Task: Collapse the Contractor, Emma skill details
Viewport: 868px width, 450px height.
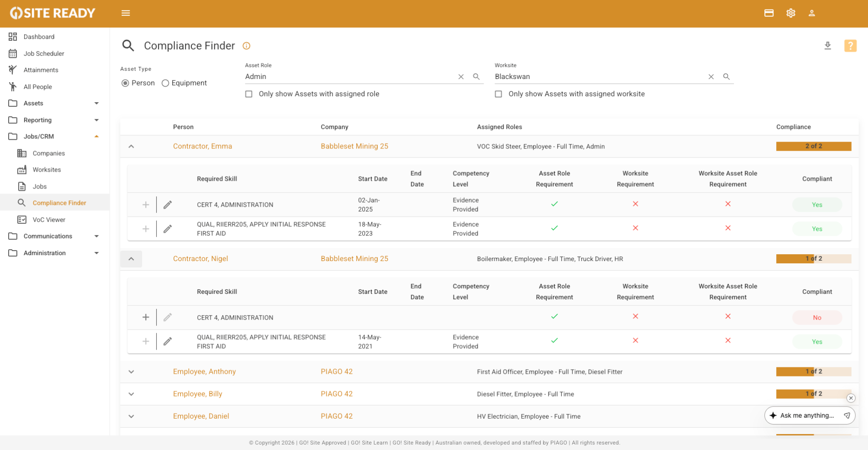Action: tap(131, 146)
